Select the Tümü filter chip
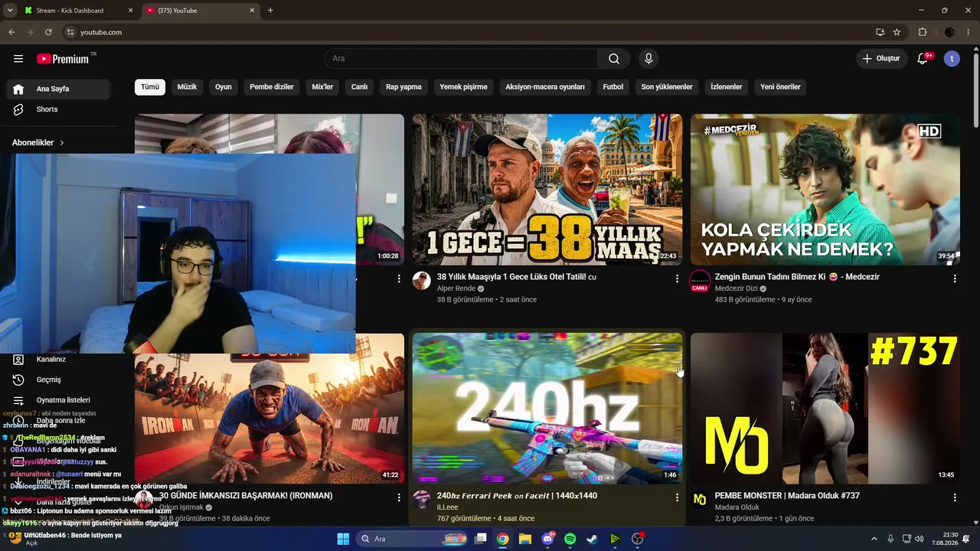The image size is (980, 551). [x=150, y=86]
